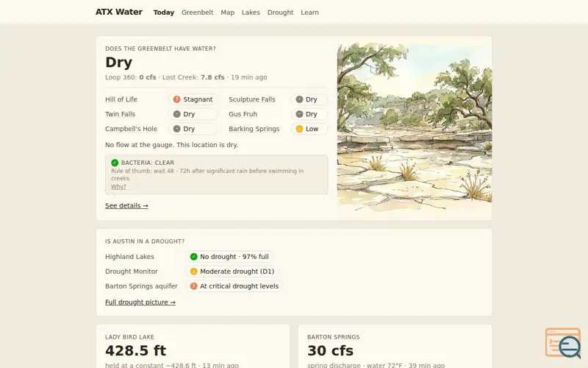
Task: Click the Highland Lakes label
Action: point(129,256)
